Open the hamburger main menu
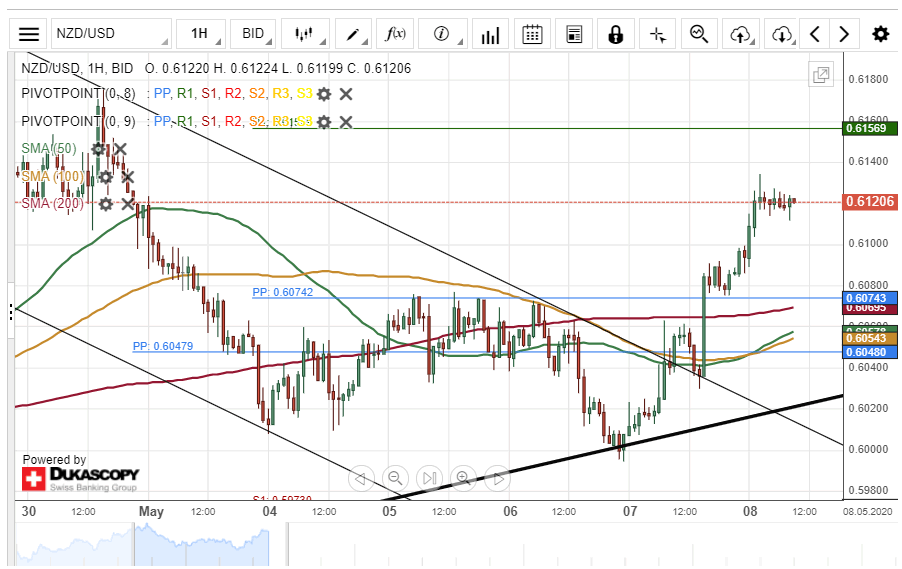This screenshot has width=902, height=569. tap(29, 34)
